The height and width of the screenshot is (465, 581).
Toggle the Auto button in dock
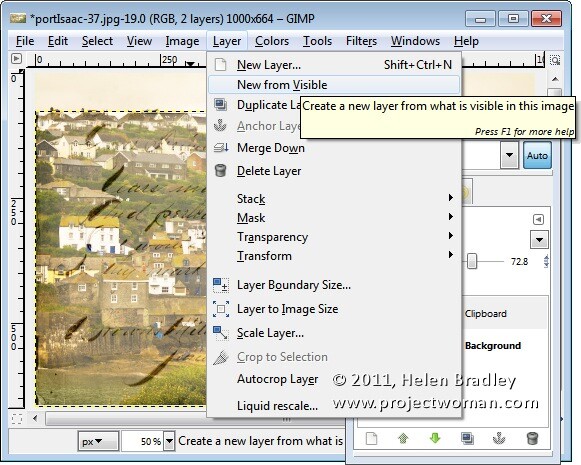coord(537,155)
